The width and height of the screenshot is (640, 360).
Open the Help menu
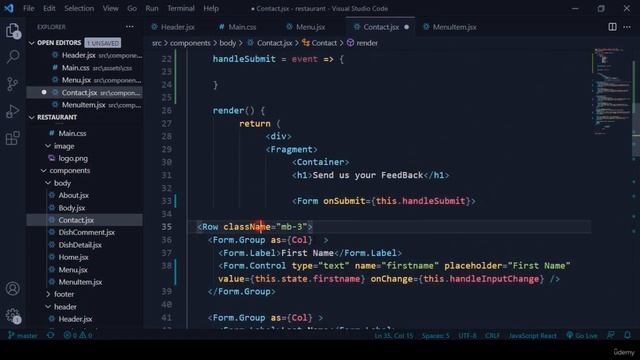point(211,8)
